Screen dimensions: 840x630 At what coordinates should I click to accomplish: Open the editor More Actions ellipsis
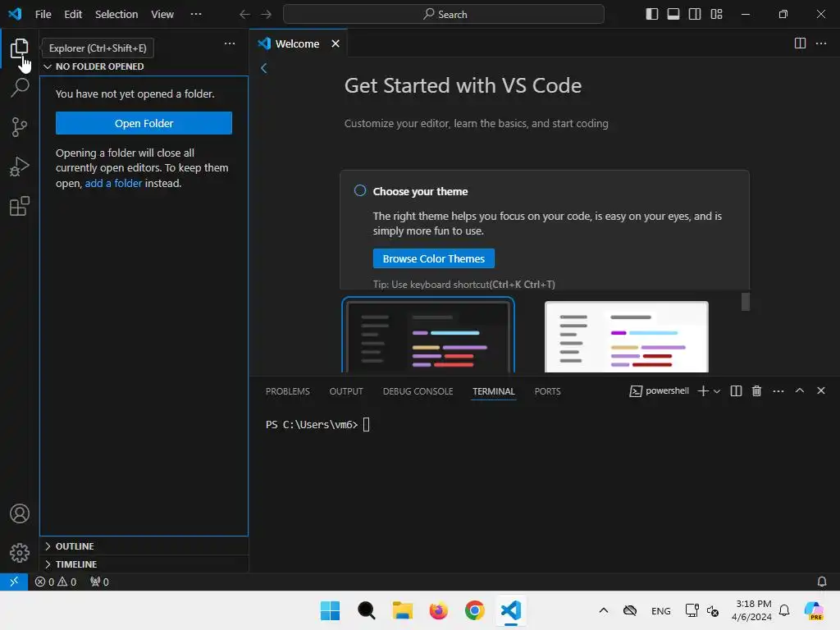tap(820, 43)
